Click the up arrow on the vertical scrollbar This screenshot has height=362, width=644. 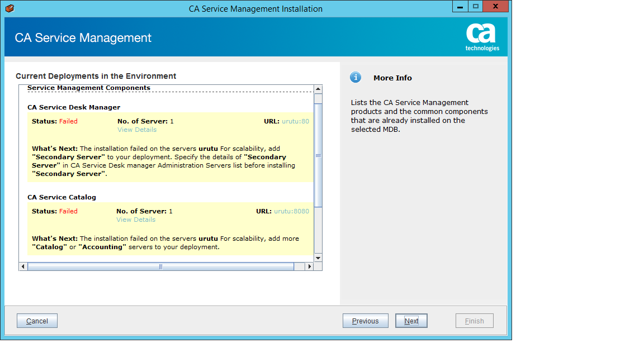pyautogui.click(x=318, y=88)
